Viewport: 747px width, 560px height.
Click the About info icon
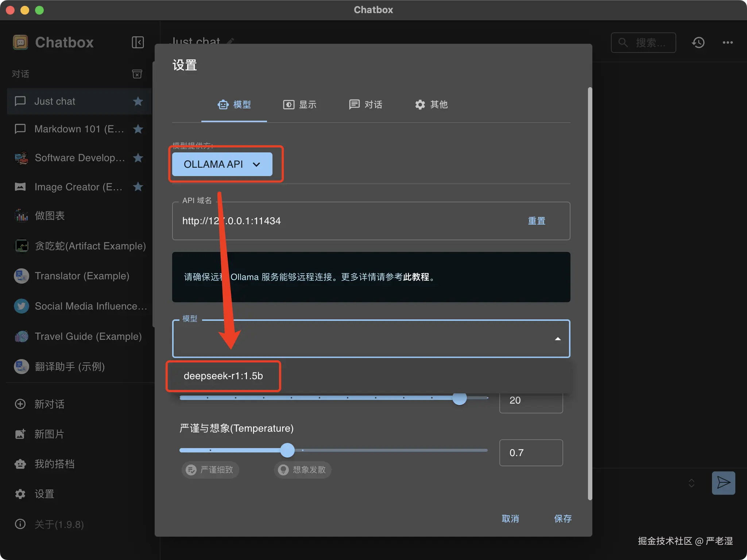pyautogui.click(x=20, y=524)
